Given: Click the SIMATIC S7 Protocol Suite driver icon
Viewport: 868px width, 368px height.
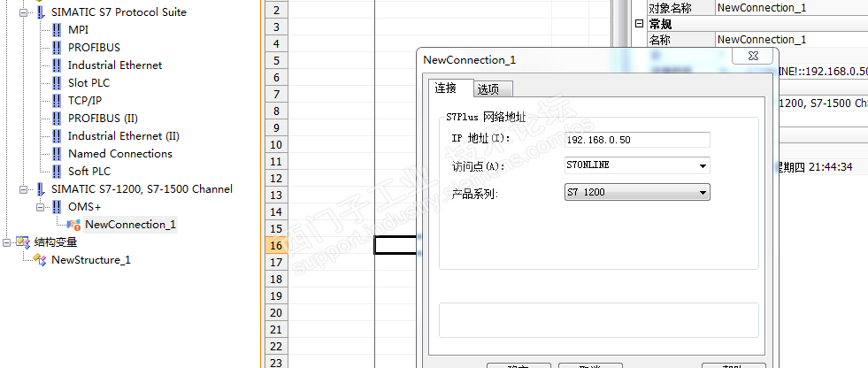Looking at the screenshot, I should (41, 12).
